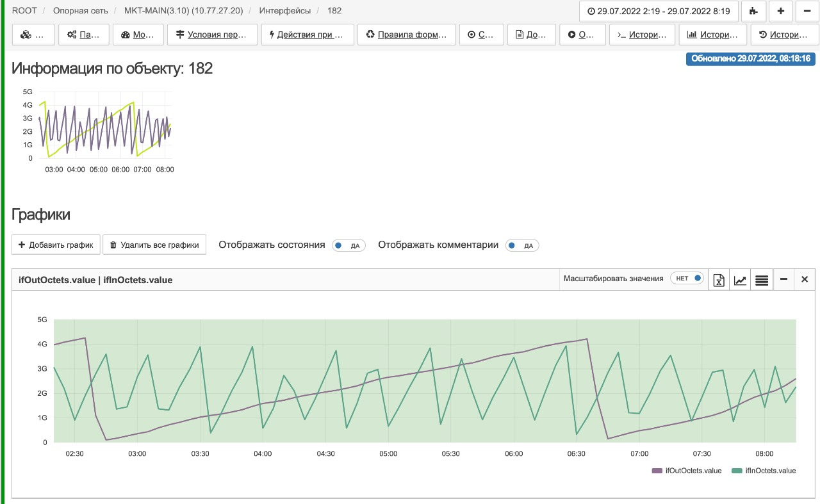This screenshot has height=504, width=820.
Task: Click the line-chart icon in the chart header
Action: (740, 280)
